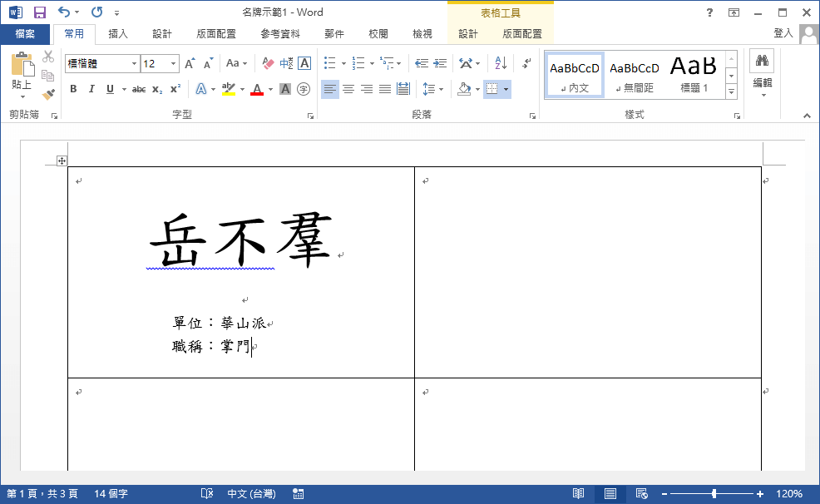The width and height of the screenshot is (820, 504).
Task: Cut text using the scissors icon
Action: 47,57
